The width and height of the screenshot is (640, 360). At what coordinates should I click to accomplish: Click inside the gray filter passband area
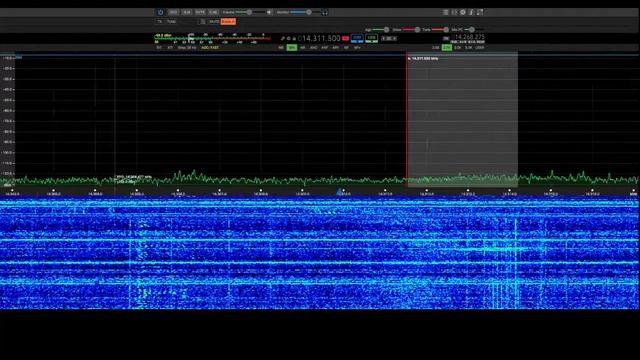click(463, 119)
